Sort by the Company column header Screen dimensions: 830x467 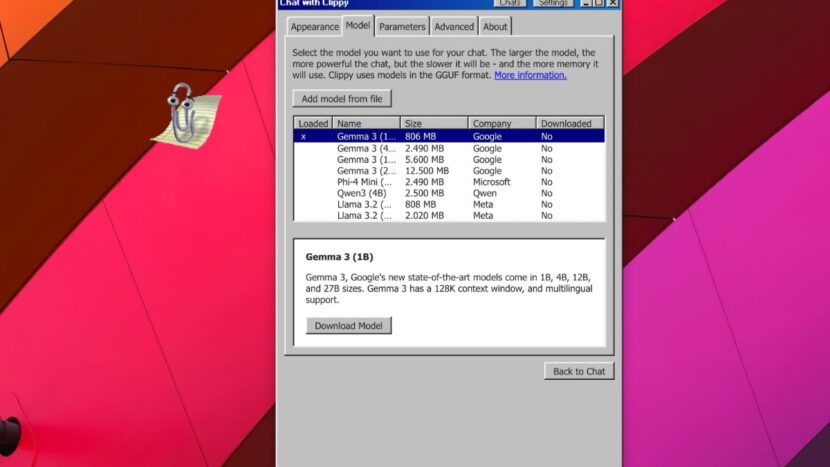tap(502, 123)
